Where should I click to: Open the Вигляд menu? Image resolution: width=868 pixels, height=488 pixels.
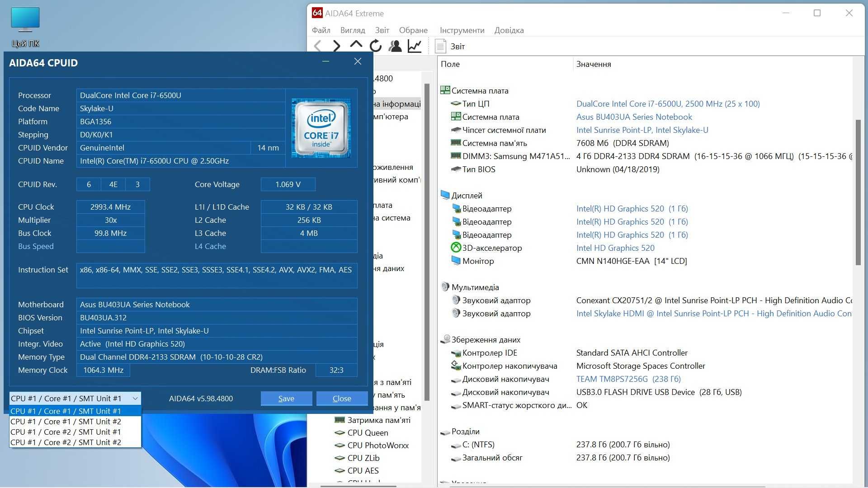(x=353, y=30)
